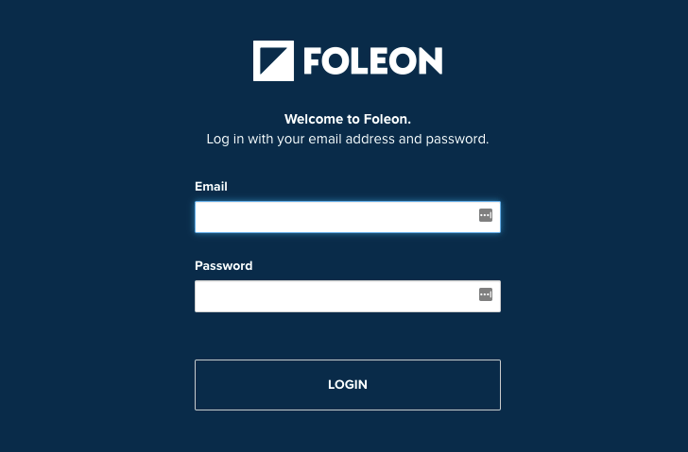Place cursor in the password textbox
This screenshot has width=688, height=452.
(335, 296)
